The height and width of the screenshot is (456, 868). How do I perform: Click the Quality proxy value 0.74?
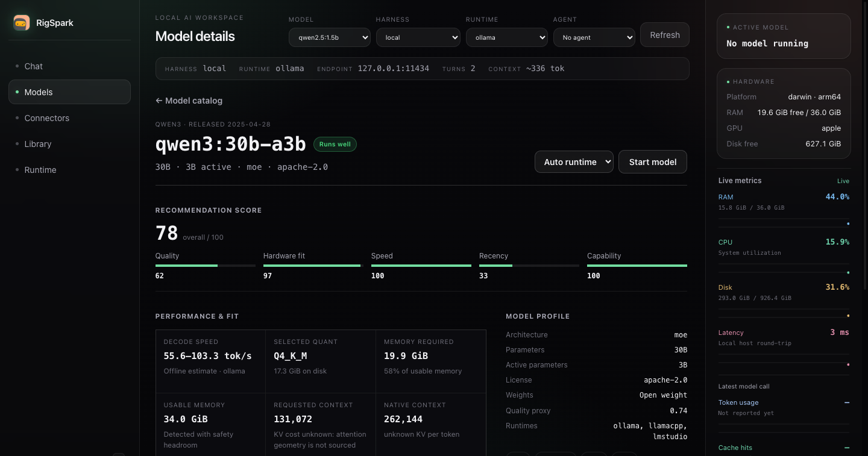[679, 411]
